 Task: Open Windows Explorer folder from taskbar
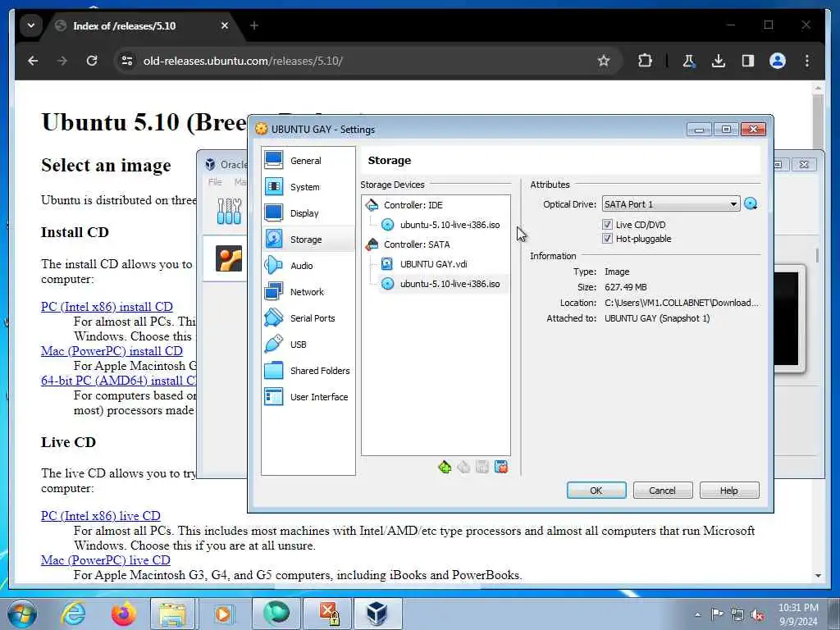point(173,614)
